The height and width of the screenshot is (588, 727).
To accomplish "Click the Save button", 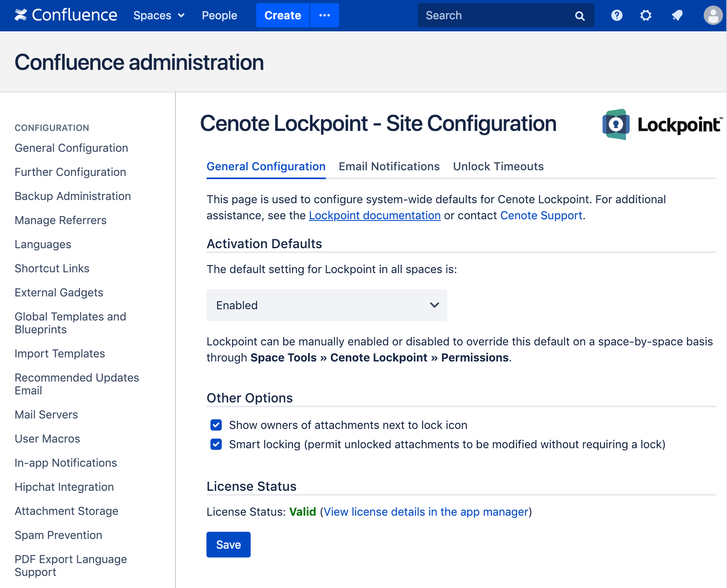I will coord(228,545).
